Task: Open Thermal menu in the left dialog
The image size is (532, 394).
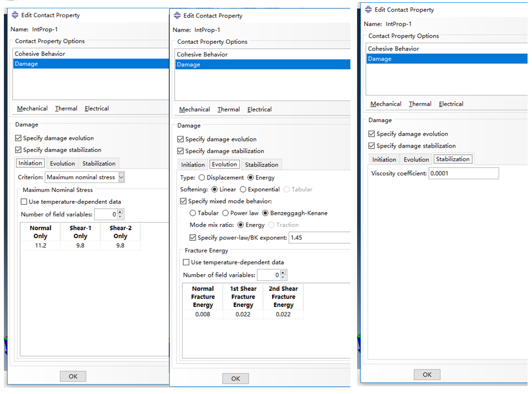Action: [x=66, y=109]
